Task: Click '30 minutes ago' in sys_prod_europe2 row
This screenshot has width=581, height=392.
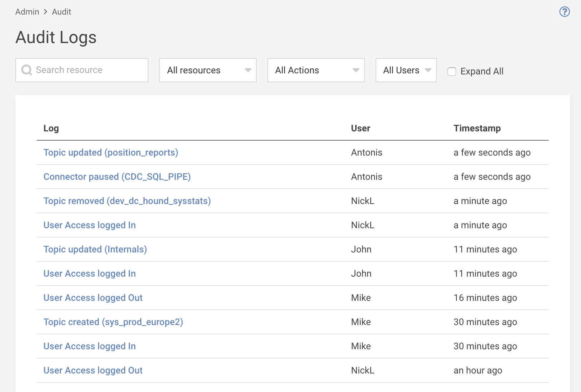Action: 485,322
